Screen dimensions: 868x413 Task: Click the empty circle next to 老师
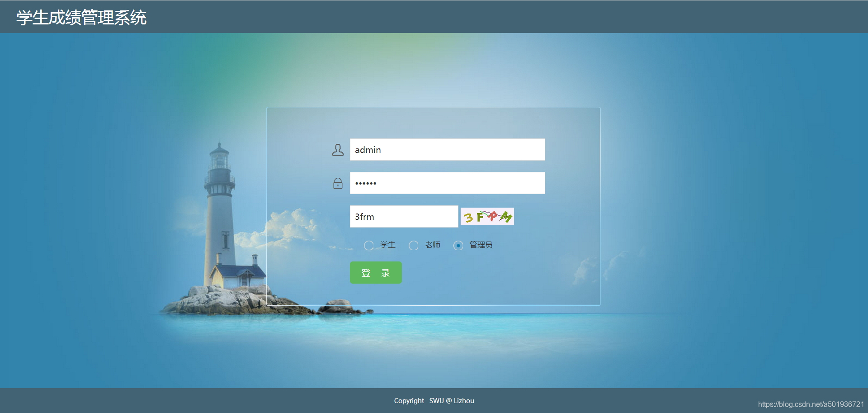[414, 245]
